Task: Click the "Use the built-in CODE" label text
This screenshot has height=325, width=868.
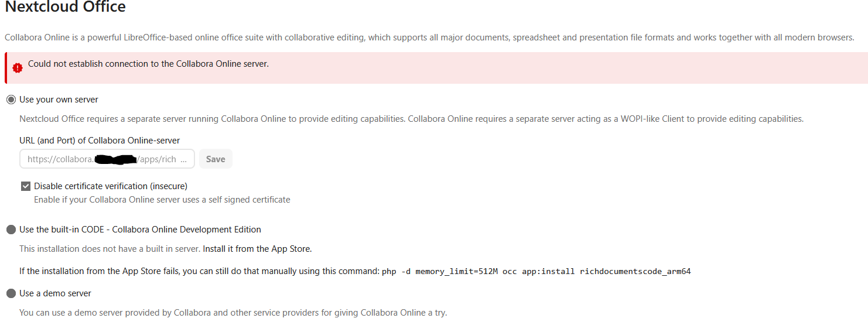Action: [x=140, y=230]
